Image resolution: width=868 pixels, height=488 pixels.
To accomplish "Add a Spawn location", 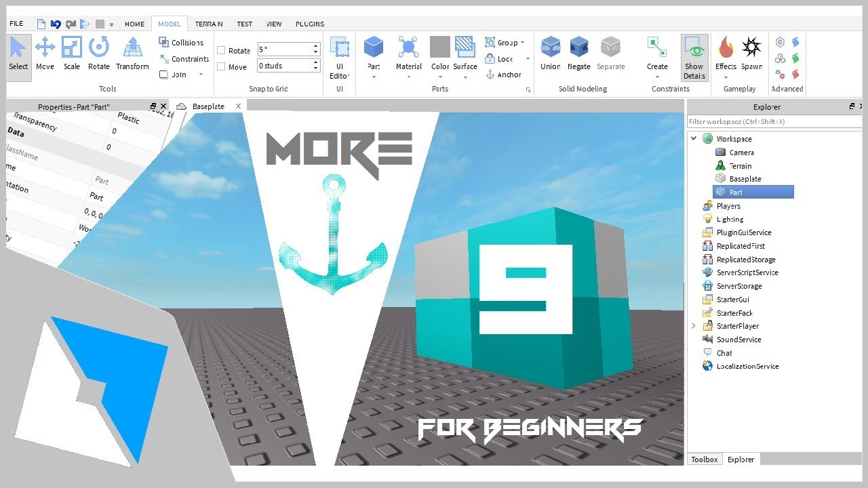I will [x=751, y=54].
